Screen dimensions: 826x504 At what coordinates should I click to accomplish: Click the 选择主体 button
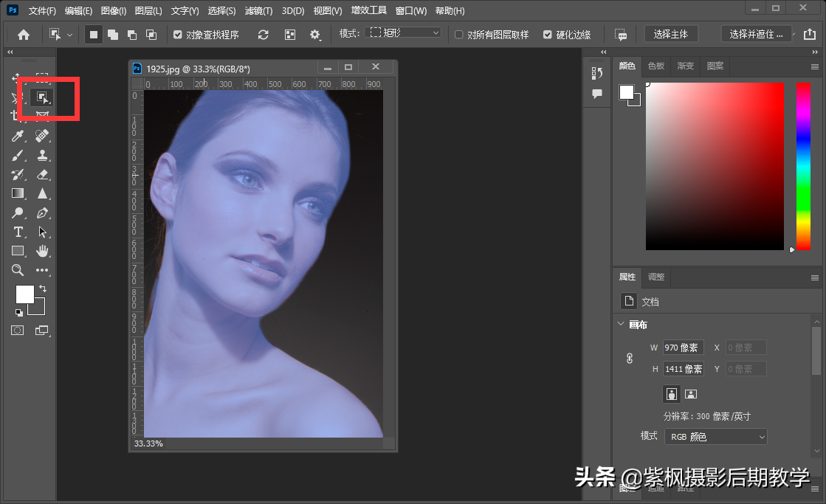(670, 34)
